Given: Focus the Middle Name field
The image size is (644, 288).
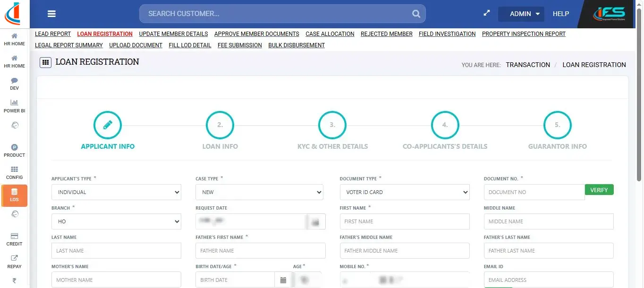Looking at the screenshot, I should (x=549, y=221).
